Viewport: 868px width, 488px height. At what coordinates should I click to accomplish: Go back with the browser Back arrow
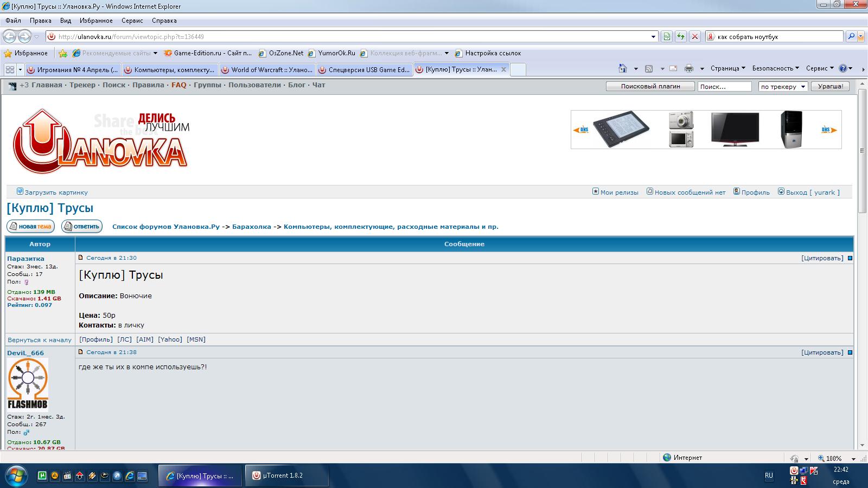pos(10,36)
